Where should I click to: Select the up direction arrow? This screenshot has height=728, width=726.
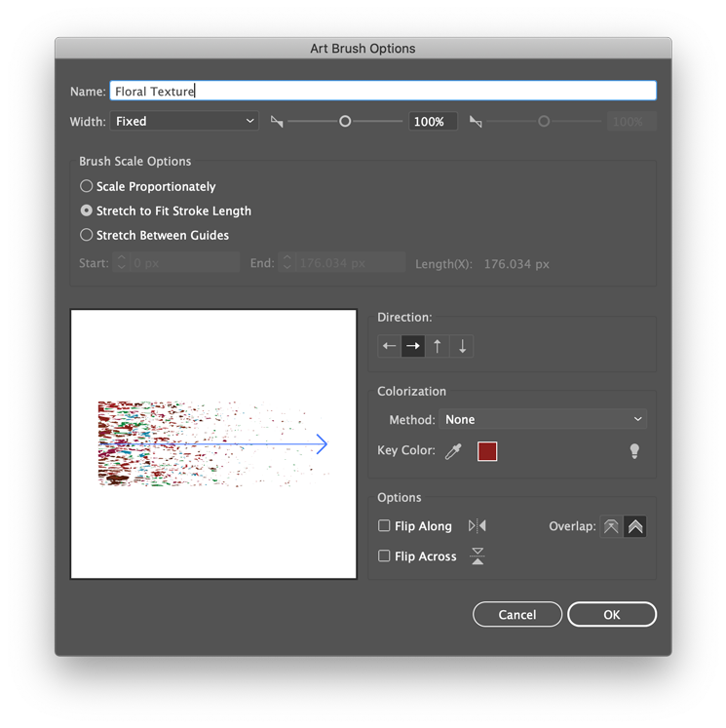coord(438,346)
